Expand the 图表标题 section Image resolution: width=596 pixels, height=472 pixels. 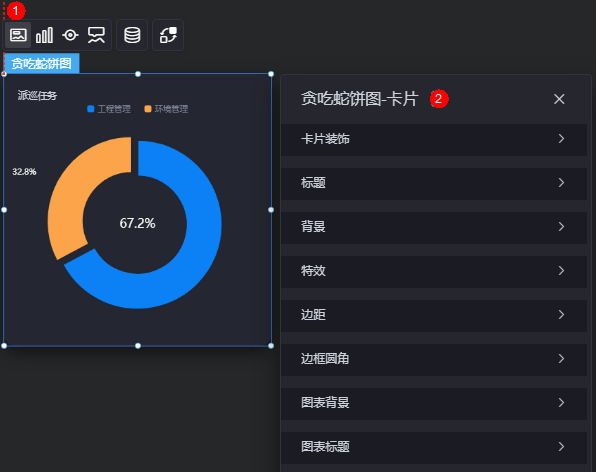(x=434, y=448)
